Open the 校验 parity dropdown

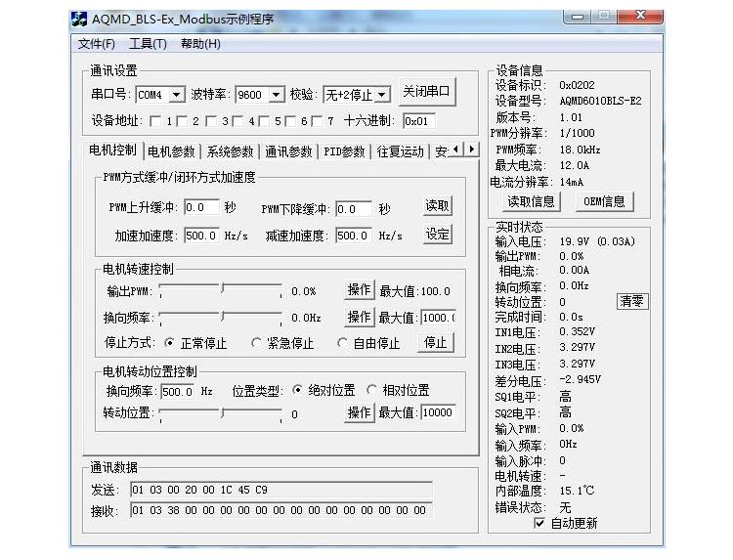381,95
